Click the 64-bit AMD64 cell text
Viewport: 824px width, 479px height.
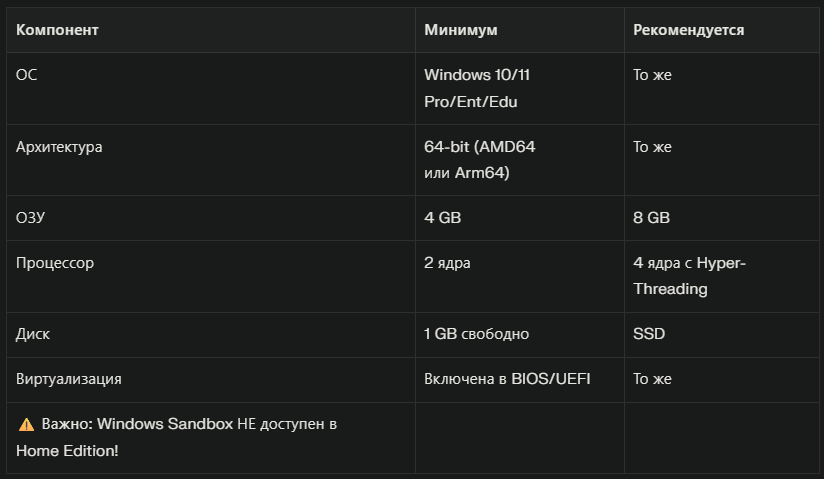[479, 160]
